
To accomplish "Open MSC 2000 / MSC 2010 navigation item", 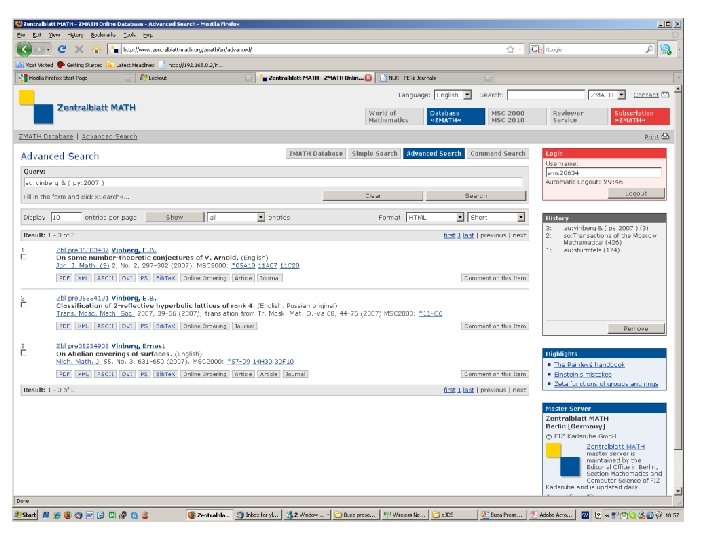I will click(517, 117).
